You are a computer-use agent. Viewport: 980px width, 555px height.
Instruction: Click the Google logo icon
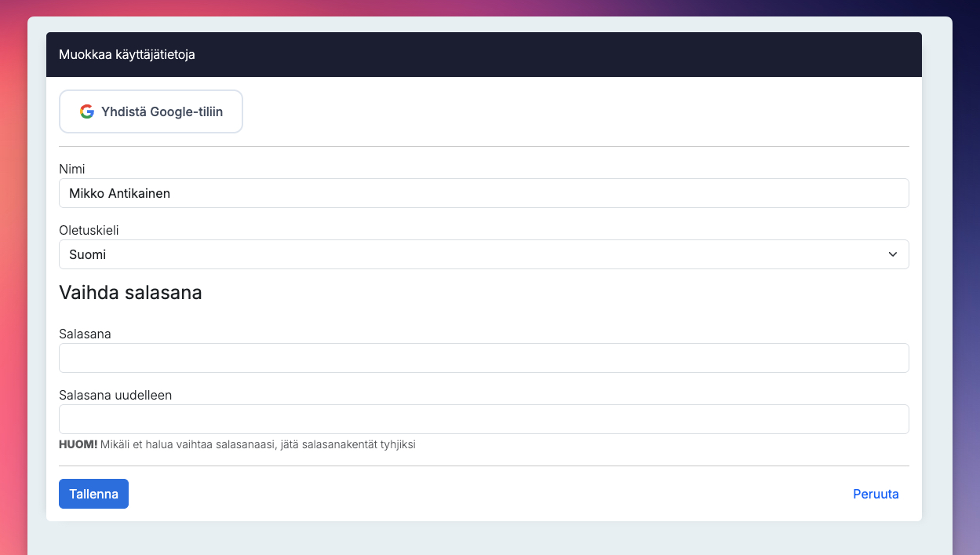[87, 111]
